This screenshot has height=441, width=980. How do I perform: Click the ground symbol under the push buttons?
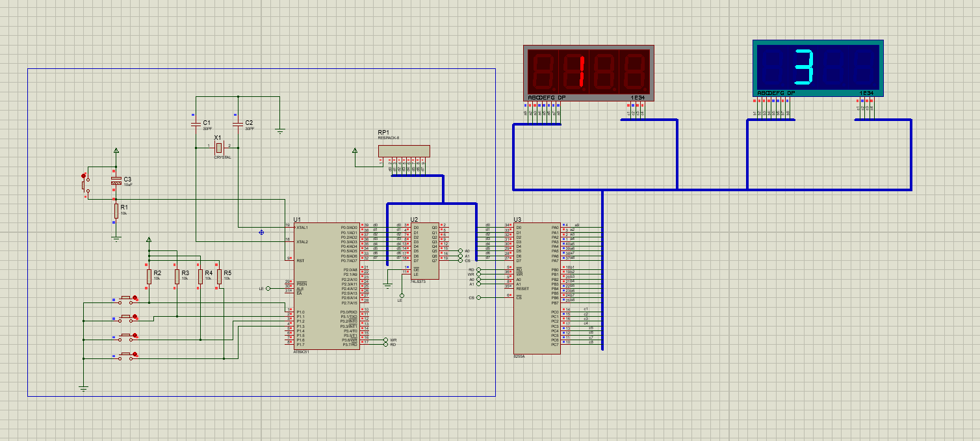tap(83, 388)
